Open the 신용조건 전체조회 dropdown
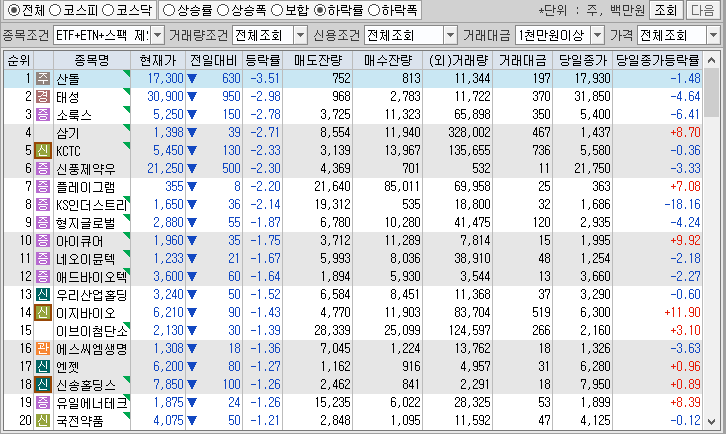The image size is (726, 434). point(450,35)
